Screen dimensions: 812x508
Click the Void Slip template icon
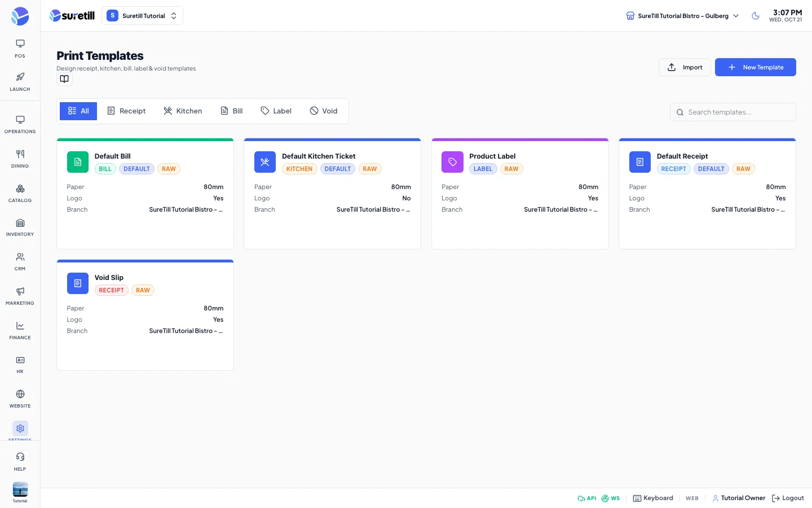pyautogui.click(x=78, y=283)
